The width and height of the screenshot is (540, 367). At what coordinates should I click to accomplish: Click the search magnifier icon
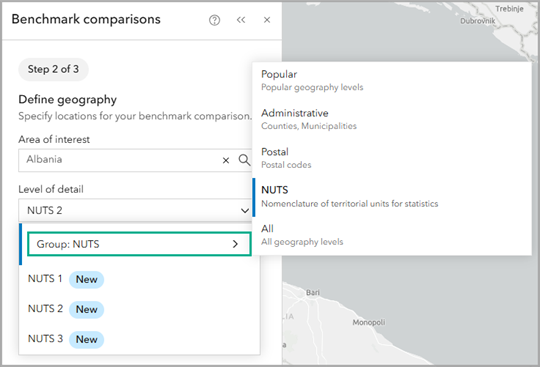pos(244,160)
